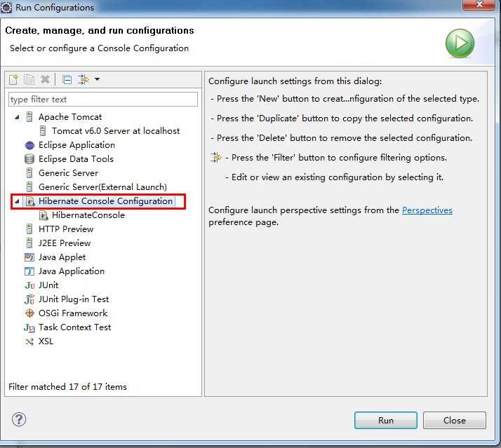Click the Run button
This screenshot has height=448, width=501.
tap(386, 420)
